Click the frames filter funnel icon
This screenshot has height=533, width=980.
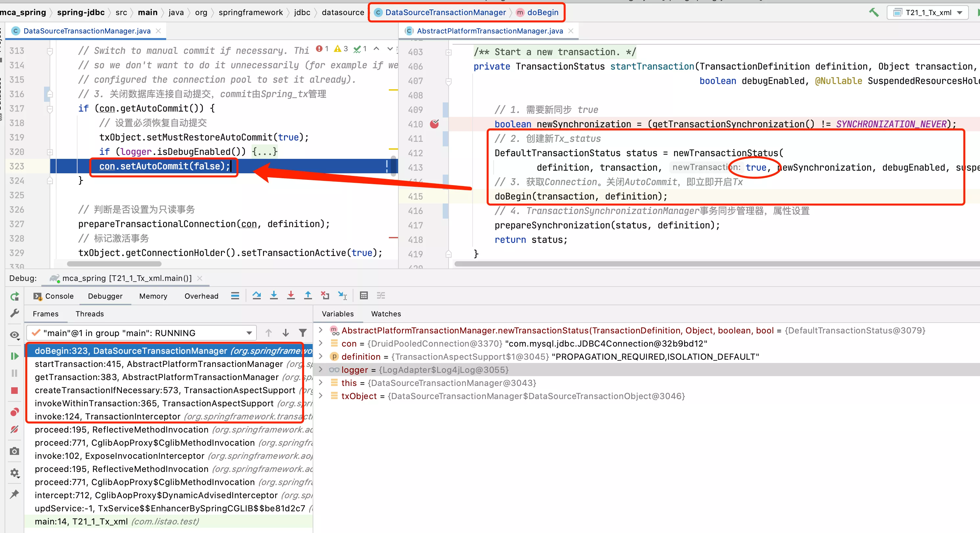(x=303, y=333)
